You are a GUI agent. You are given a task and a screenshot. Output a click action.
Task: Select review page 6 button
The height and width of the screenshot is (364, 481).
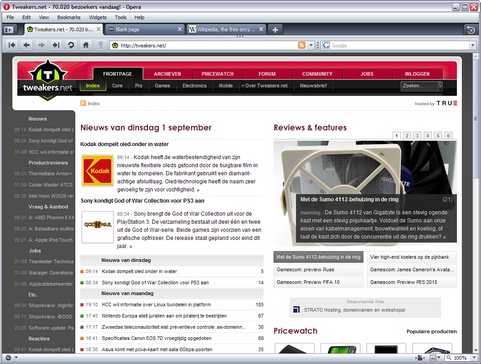click(448, 135)
